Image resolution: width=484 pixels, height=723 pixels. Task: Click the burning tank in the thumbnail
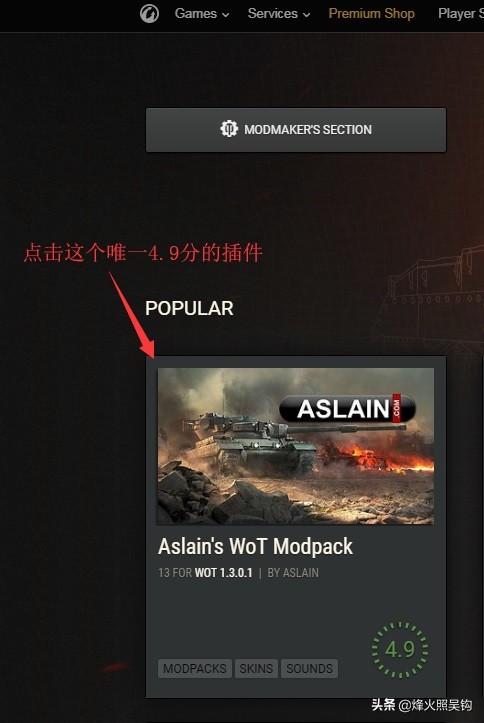pos(355,455)
